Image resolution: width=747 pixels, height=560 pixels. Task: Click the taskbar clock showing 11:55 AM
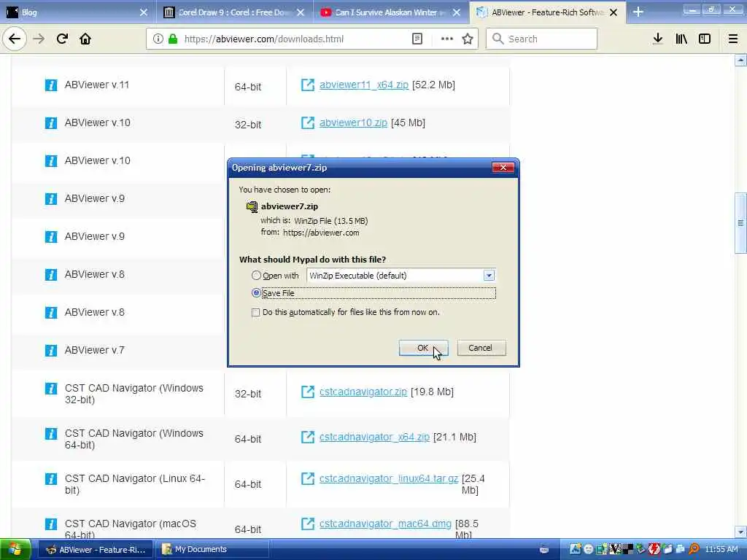click(x=721, y=550)
